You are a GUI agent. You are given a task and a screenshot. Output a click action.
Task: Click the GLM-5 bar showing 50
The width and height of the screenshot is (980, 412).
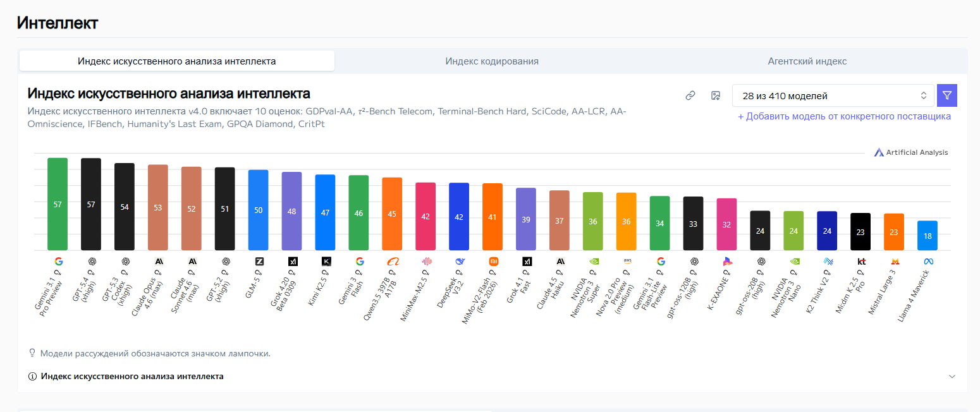(259, 210)
